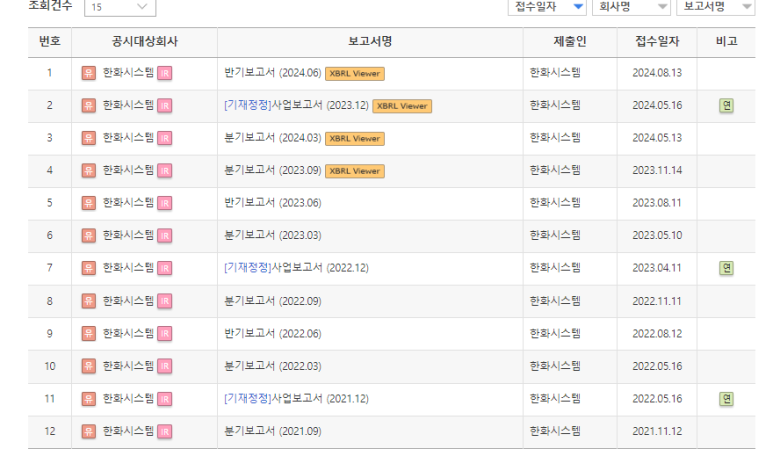This screenshot has height=449, width=773.
Task: Click the 유 market icon in row 3
Action: (x=89, y=138)
